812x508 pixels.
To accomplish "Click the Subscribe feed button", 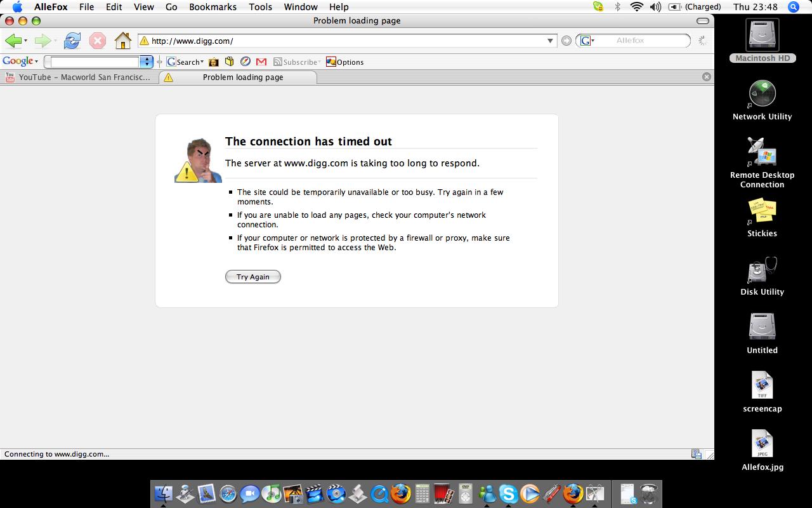I will 297,62.
